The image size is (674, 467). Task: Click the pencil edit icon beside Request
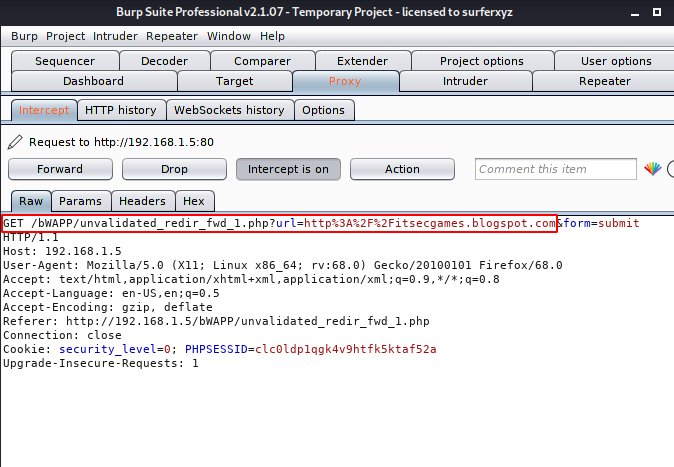click(x=15, y=142)
